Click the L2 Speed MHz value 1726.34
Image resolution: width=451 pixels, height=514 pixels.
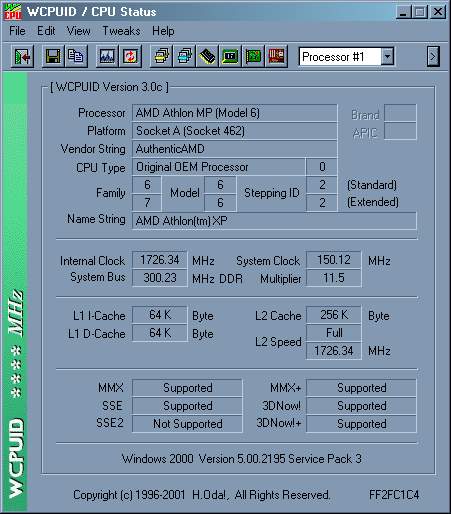334,351
